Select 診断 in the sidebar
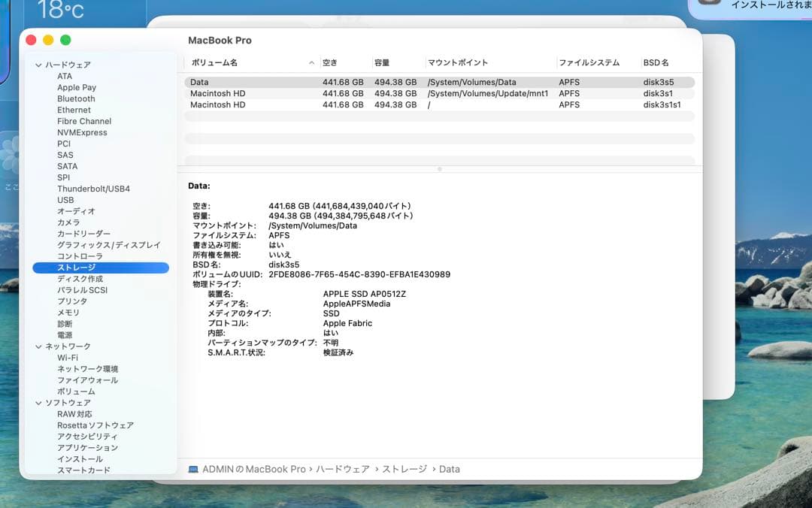This screenshot has width=812, height=508. click(x=65, y=324)
